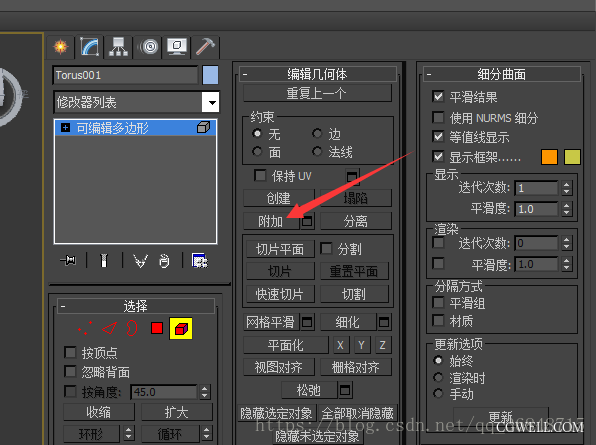596x445 pixels.
Task: Open the Display panel tab
Action: tap(177, 47)
